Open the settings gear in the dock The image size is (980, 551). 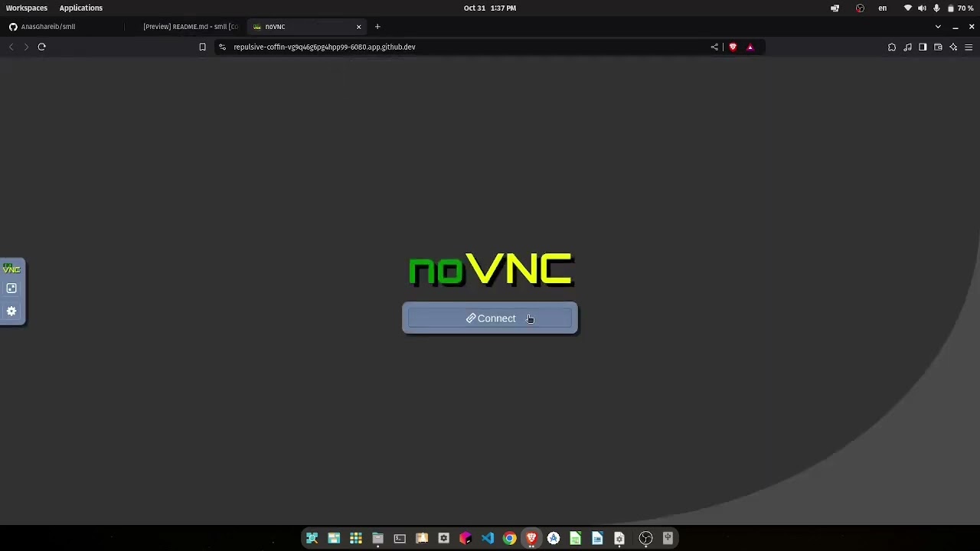tap(443, 539)
